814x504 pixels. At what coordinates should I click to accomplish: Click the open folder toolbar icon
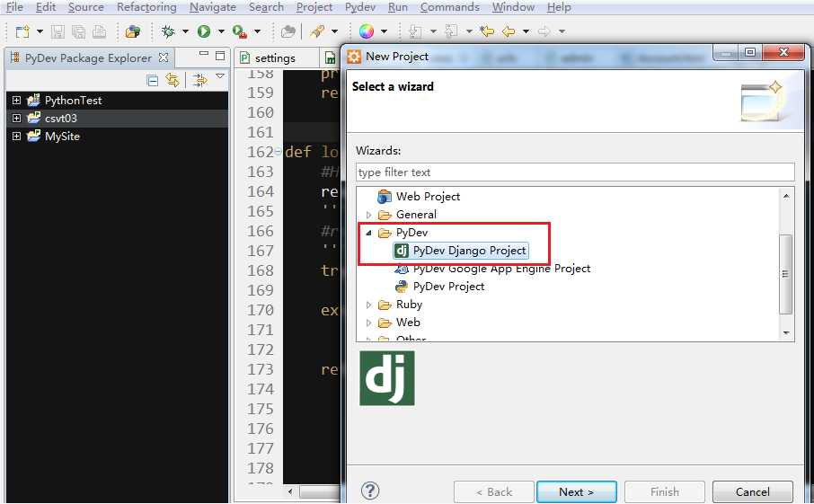[x=133, y=31]
